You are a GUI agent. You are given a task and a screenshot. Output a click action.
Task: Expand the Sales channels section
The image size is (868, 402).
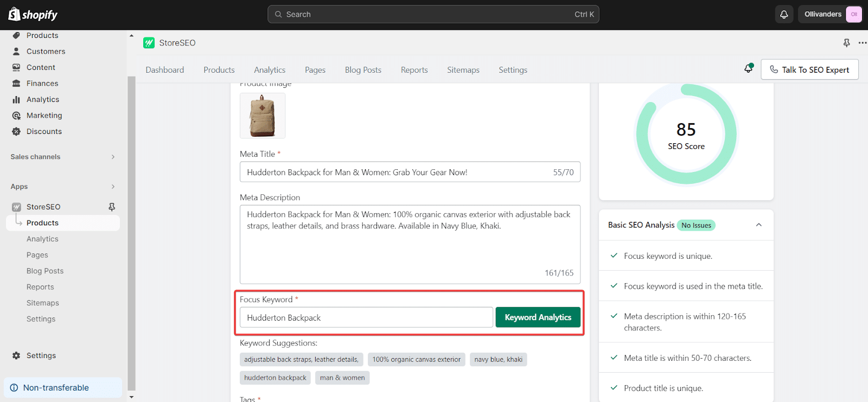coord(113,157)
